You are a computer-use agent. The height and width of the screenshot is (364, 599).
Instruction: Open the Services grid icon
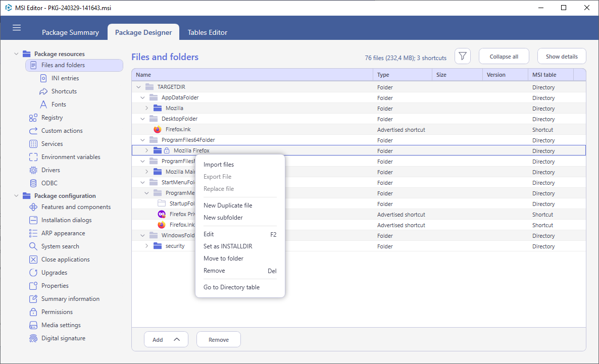click(x=33, y=143)
